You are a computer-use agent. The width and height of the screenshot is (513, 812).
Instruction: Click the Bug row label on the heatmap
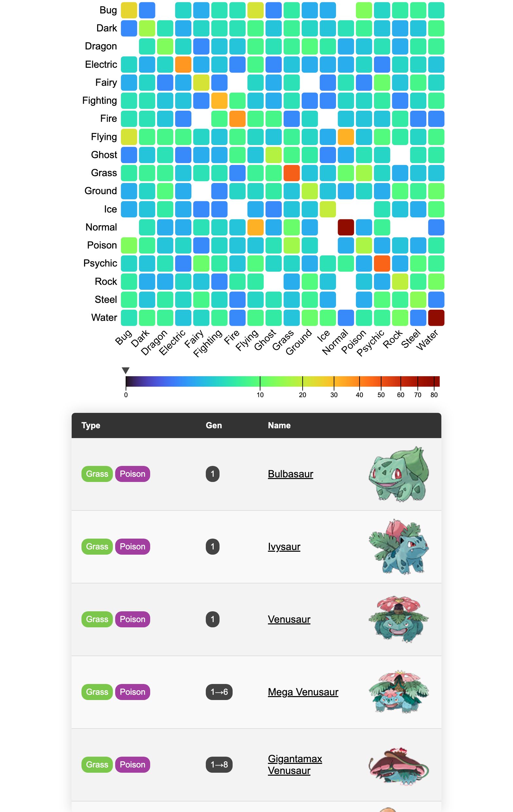tap(109, 10)
